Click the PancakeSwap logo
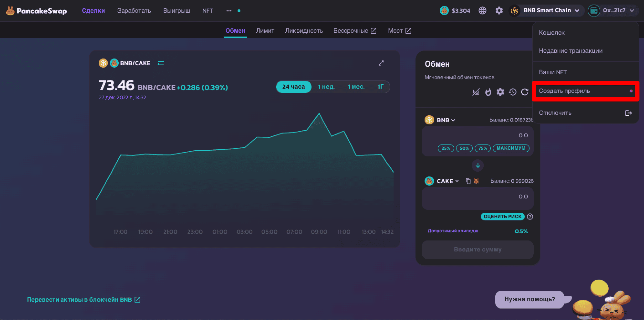The height and width of the screenshot is (320, 644). 36,11
